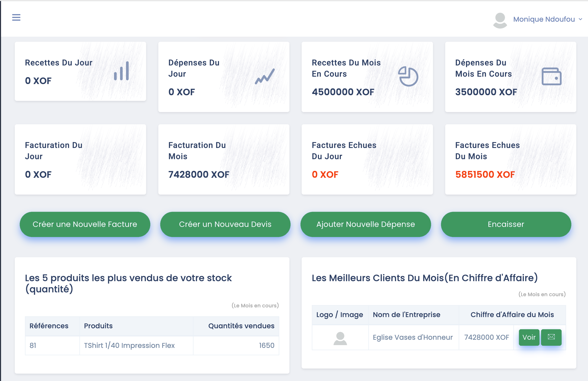Click the Encaisser button
The height and width of the screenshot is (381, 588).
coord(506,224)
